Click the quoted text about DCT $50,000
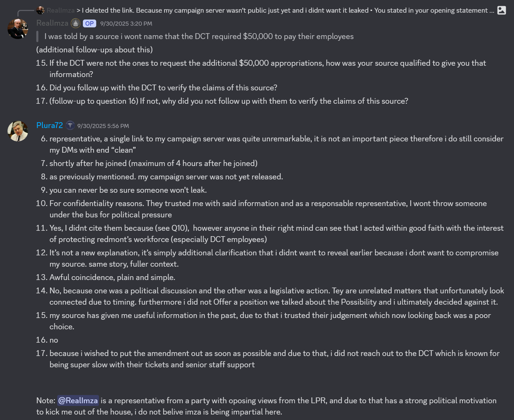Viewport: 514px width, 420px height. [199, 37]
